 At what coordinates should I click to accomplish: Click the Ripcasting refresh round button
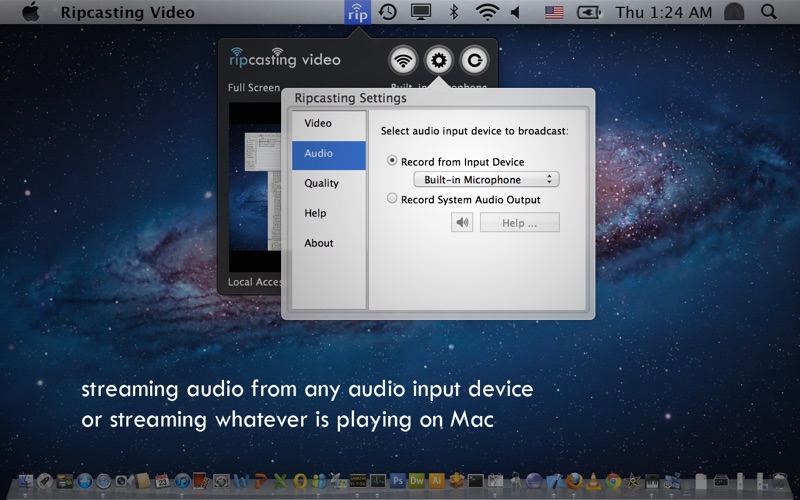[x=474, y=60]
